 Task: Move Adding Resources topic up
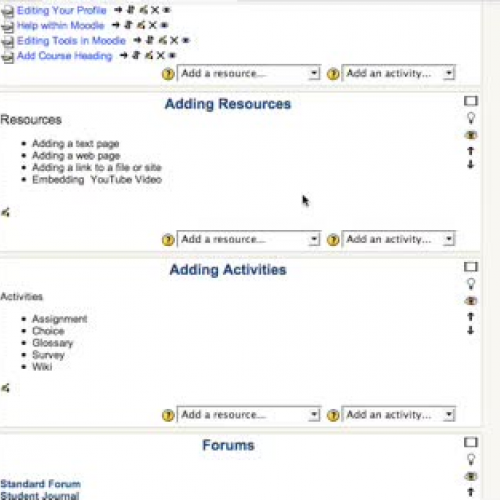pyautogui.click(x=471, y=151)
